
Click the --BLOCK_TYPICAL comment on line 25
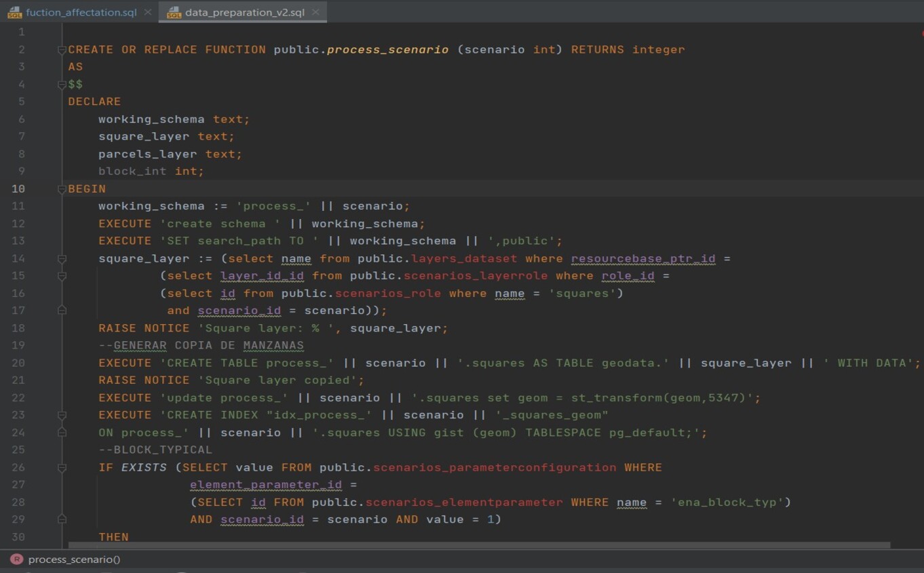155,450
